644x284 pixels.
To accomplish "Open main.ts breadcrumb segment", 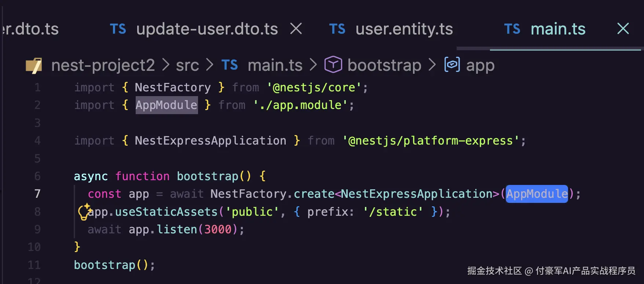I will (x=275, y=65).
